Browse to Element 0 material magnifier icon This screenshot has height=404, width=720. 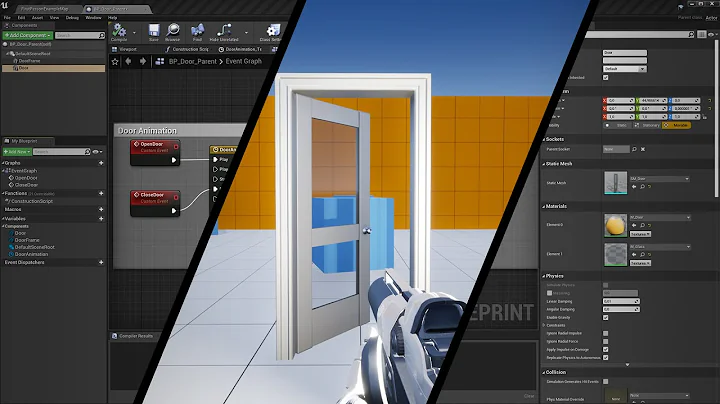point(642,225)
